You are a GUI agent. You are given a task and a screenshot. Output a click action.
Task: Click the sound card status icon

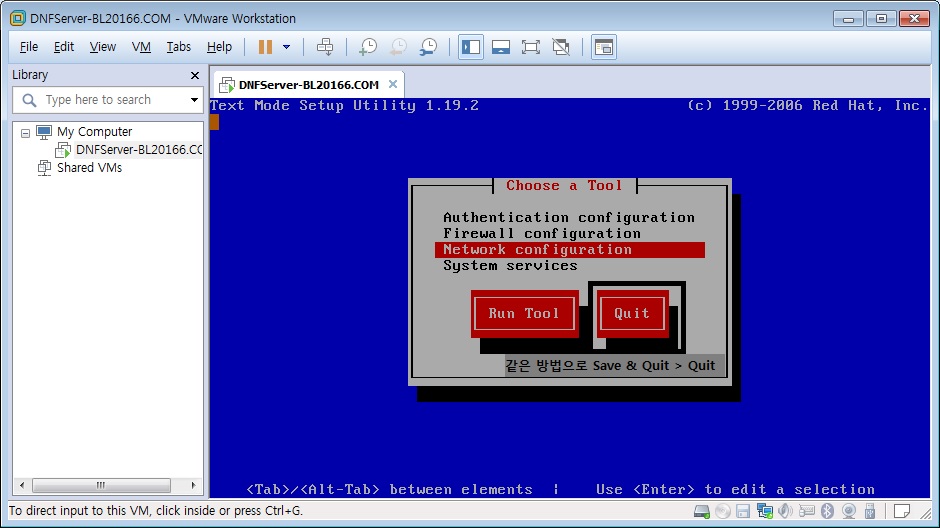785,511
